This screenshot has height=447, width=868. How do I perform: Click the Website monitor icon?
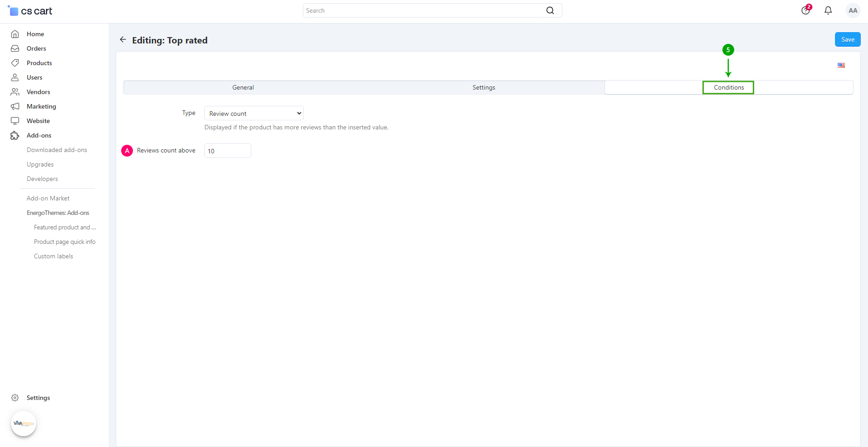[15, 121]
